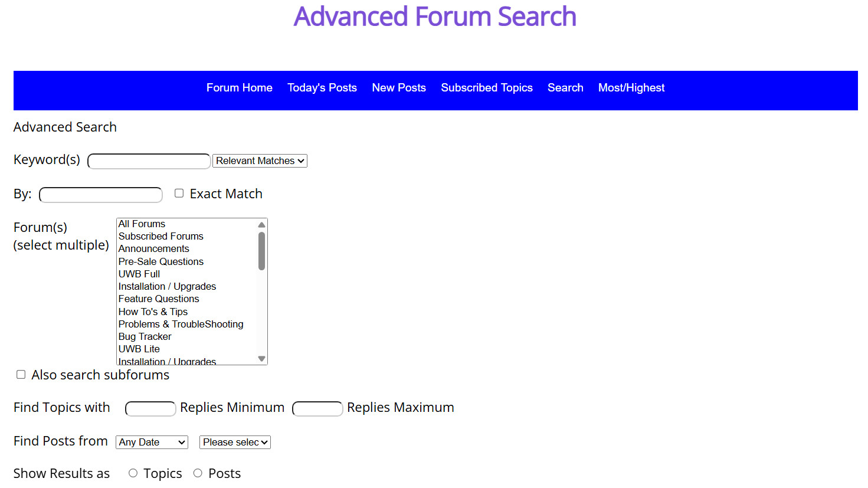
Task: Choose Pre-Sale Questions forum
Action: pos(186,261)
